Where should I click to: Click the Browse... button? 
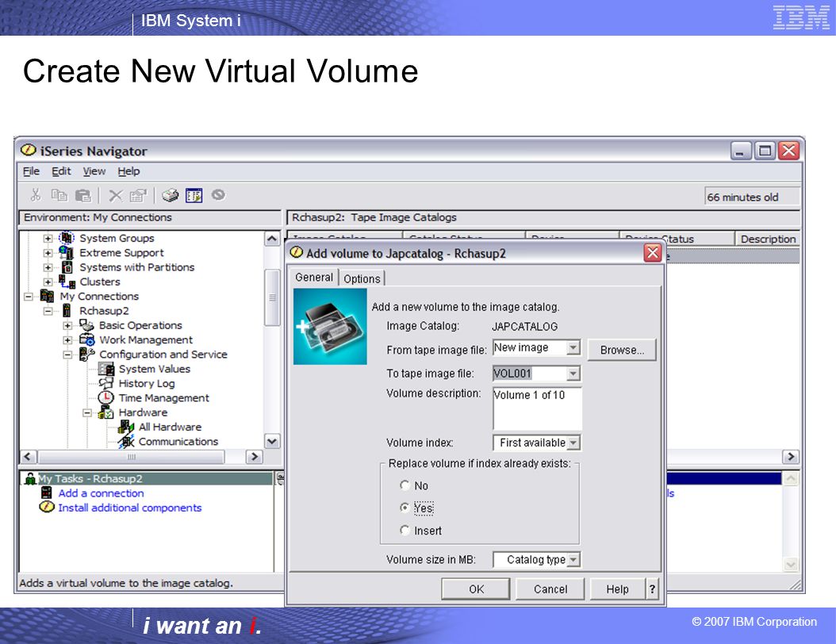pos(622,350)
